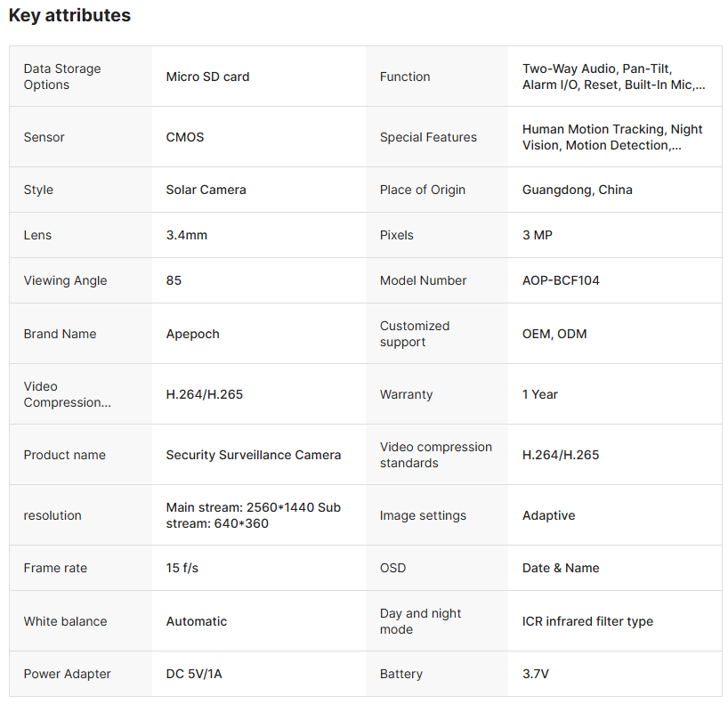Select the "15 f/s" frame rate value
Image resolution: width=728 pixels, height=704 pixels.
[182, 568]
